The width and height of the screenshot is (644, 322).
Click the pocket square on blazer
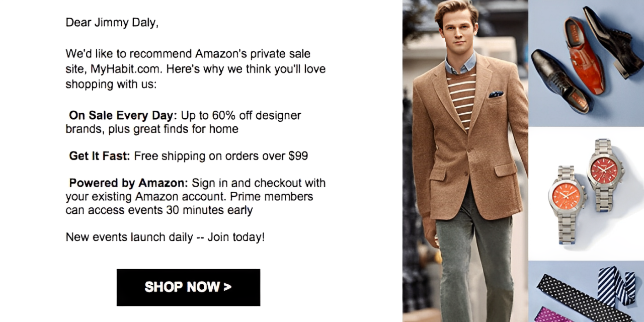pos(496,94)
